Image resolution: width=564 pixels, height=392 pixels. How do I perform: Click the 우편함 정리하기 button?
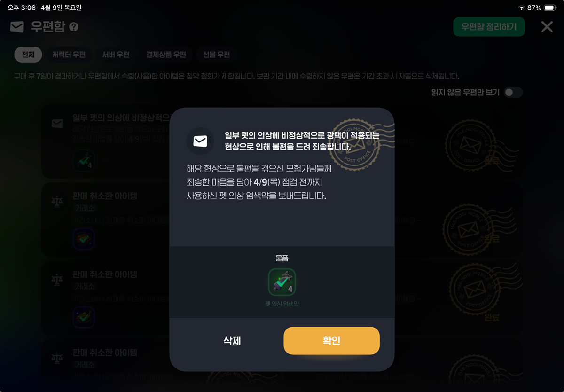coord(489,27)
